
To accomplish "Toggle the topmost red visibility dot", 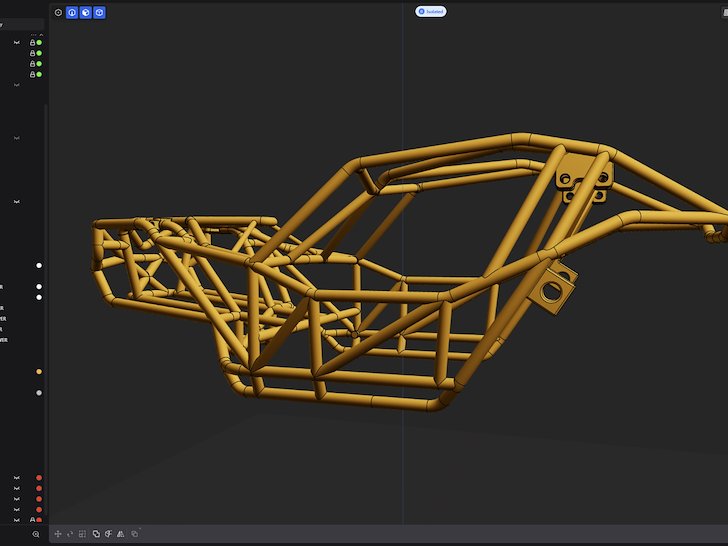I will [x=39, y=478].
